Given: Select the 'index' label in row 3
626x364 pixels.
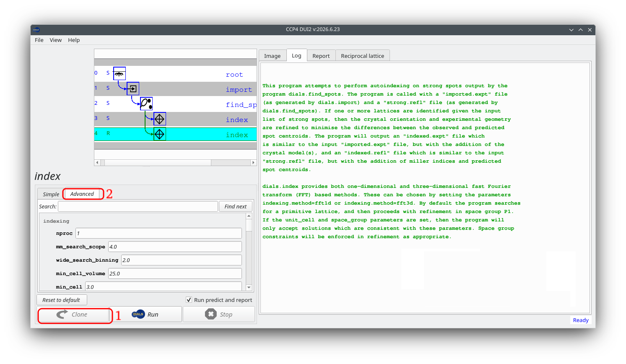Looking at the screenshot, I should (x=237, y=120).
